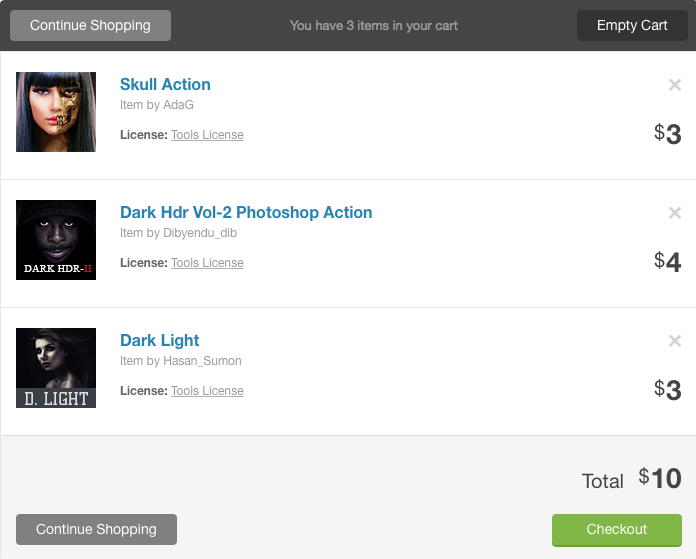Remove Dark Hdr Vol-2 with X icon
The image size is (696, 559).
click(675, 213)
